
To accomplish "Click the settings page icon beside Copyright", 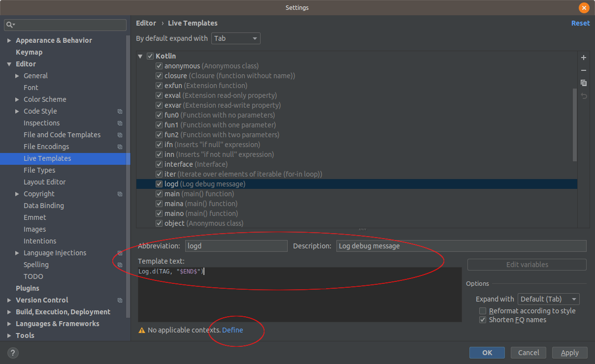I will tap(119, 194).
